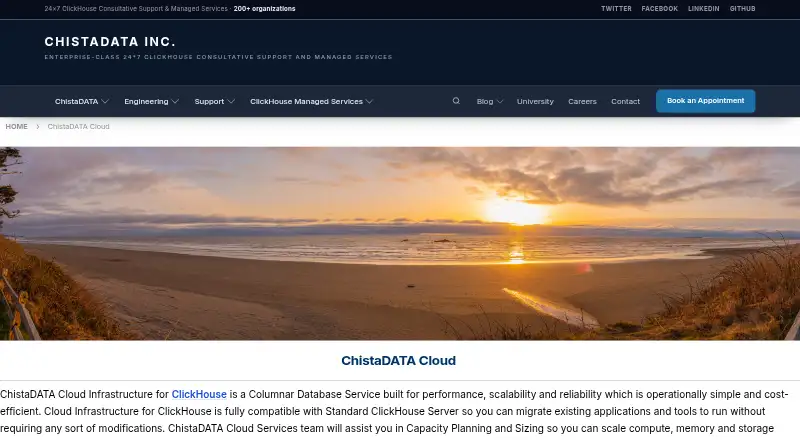This screenshot has height=440, width=800.
Task: Click the Book an Appointment button
Action: pos(706,101)
